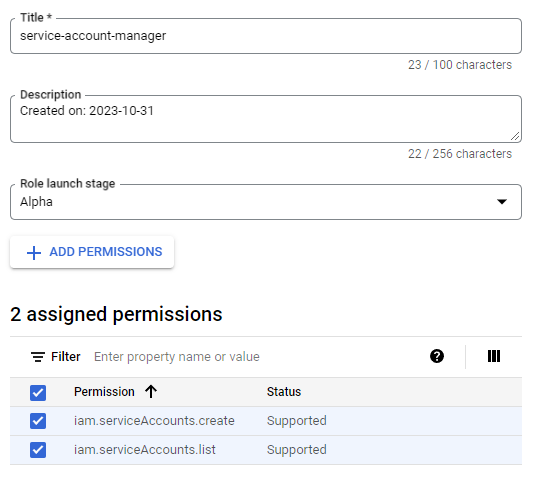The width and height of the screenshot is (533, 481).
Task: Expand the Role launch stage dropdown arrow
Action: tap(502, 202)
